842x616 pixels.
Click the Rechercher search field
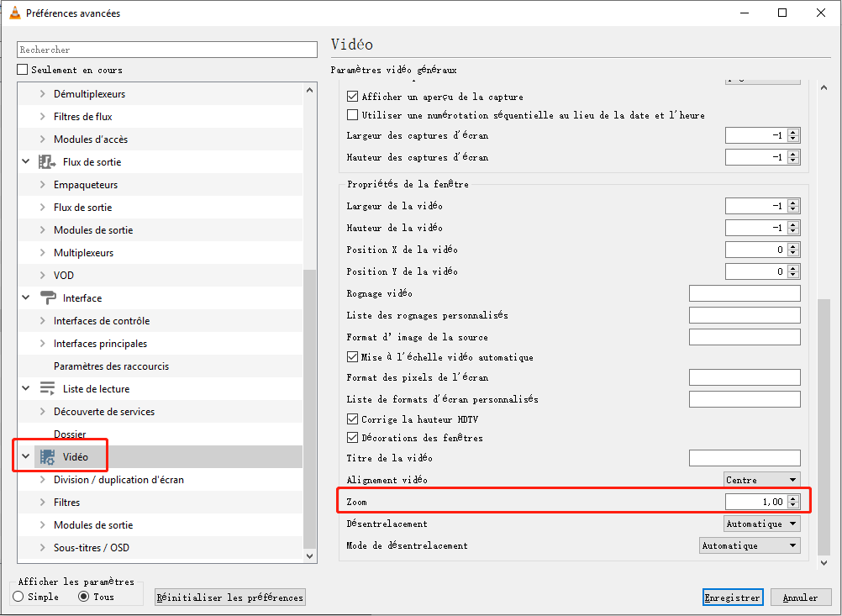coord(166,50)
